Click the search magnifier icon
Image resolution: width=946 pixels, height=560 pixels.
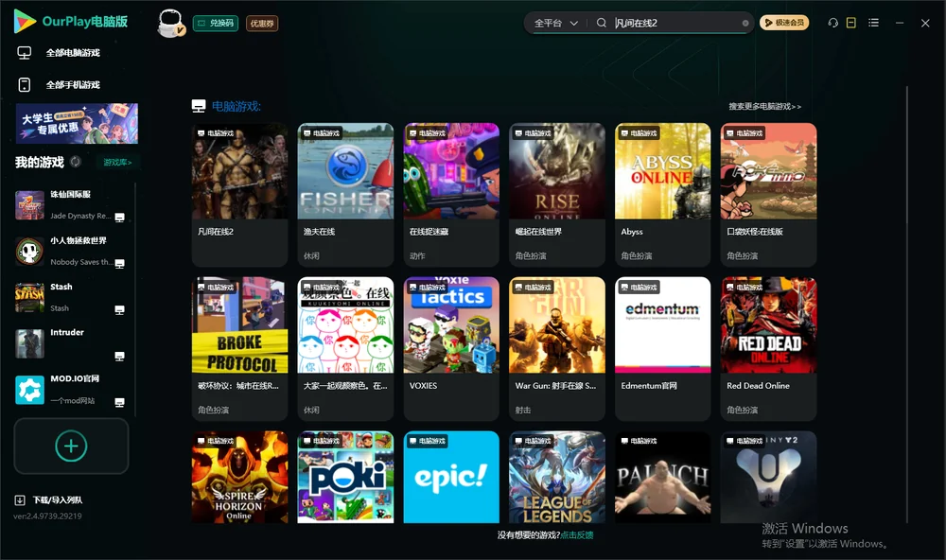602,23
